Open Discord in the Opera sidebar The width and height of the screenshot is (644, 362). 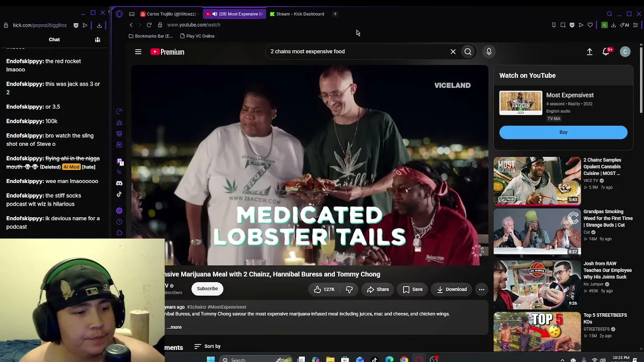pos(119,184)
